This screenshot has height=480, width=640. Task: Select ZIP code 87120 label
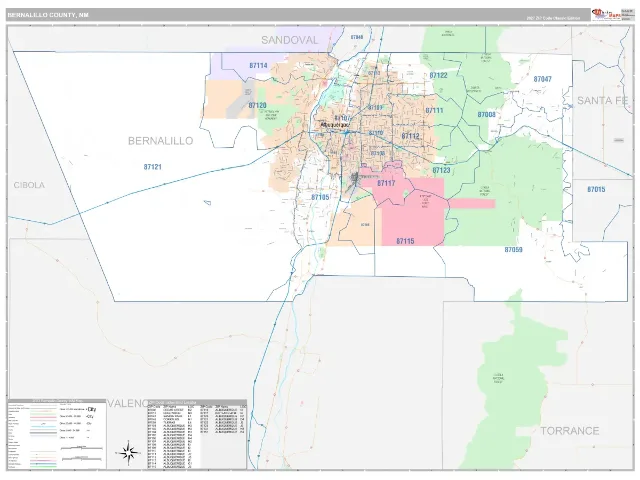(258, 106)
